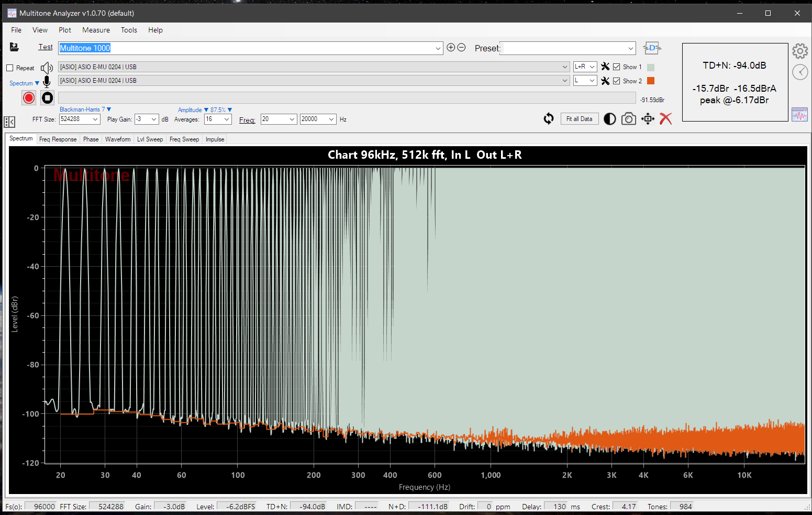Click the save/load project icon

[x=14, y=47]
